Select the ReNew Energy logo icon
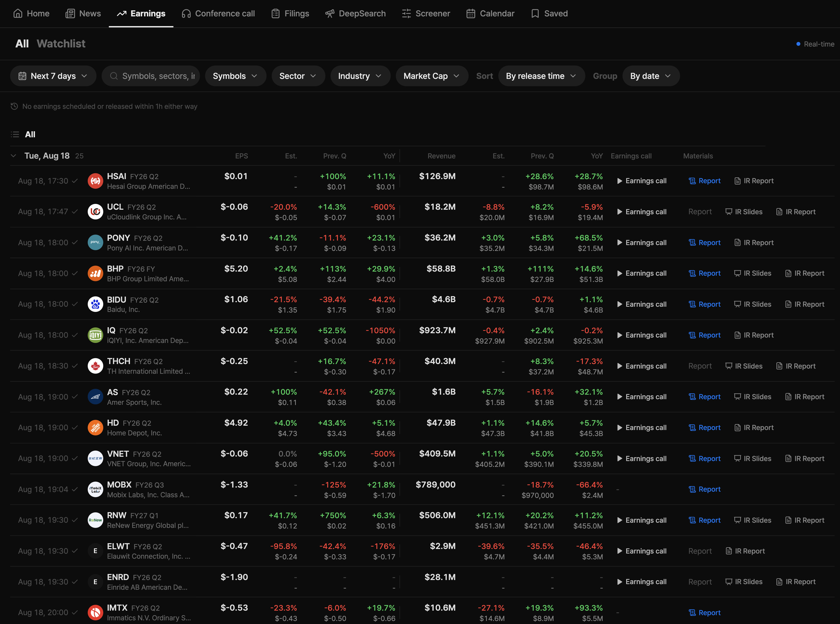840x624 pixels. [x=95, y=520]
